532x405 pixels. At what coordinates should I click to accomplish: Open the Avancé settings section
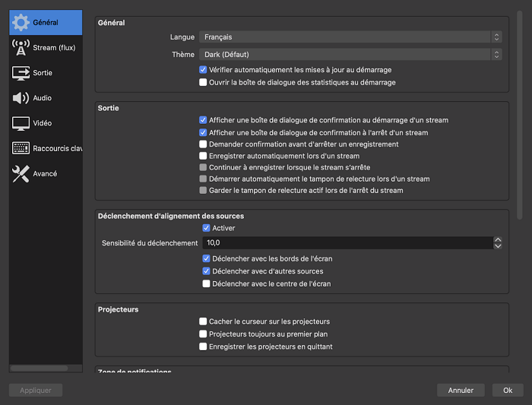[46, 174]
